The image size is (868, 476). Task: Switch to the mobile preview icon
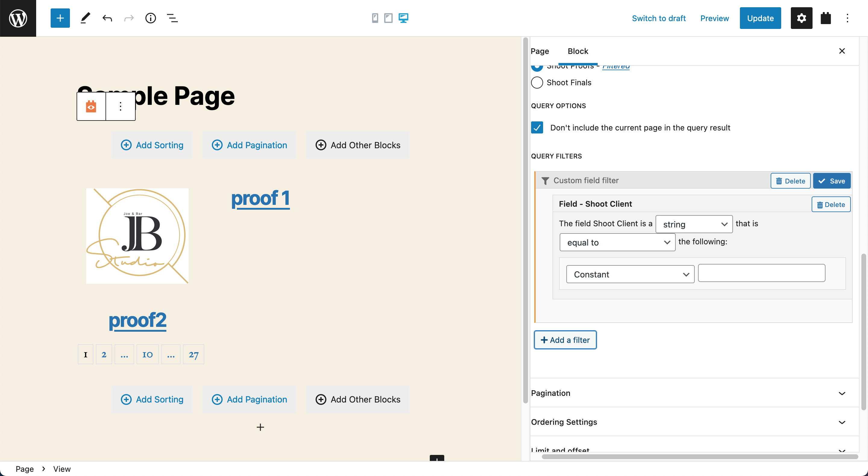coord(375,18)
